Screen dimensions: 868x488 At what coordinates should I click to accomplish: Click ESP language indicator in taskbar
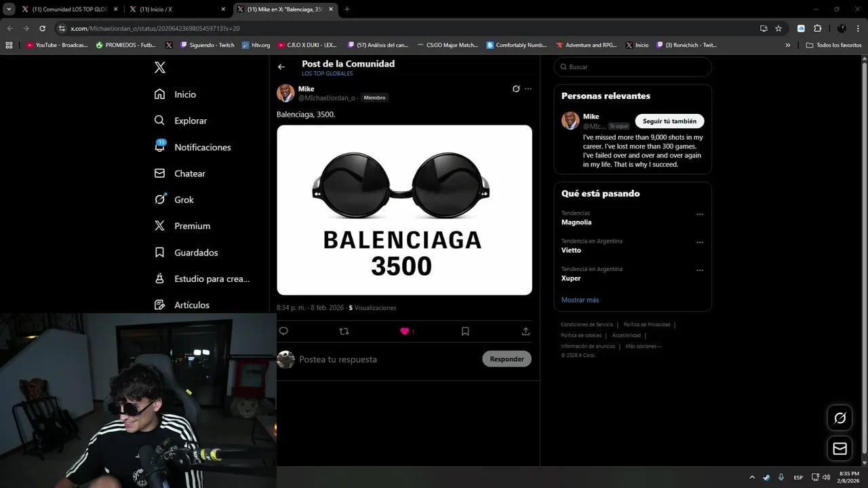pos(798,477)
